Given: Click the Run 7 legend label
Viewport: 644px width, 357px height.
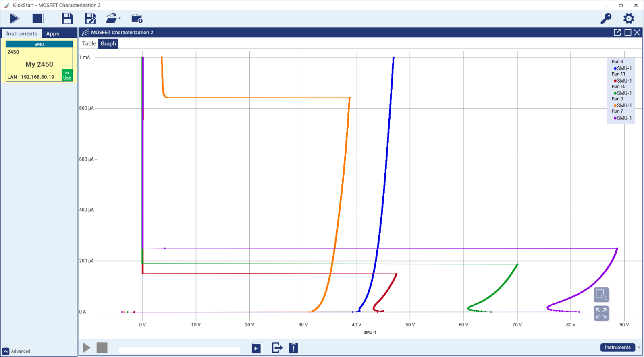Looking at the screenshot, I should point(617,111).
